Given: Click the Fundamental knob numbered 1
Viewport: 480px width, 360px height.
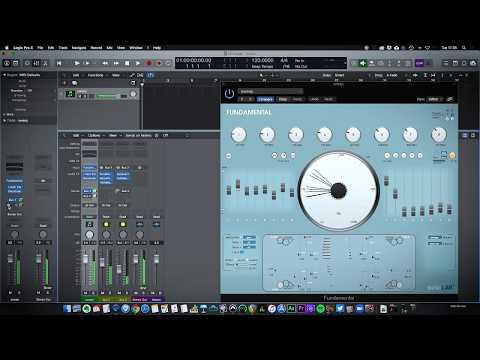Looking at the screenshot, I should 239,135.
